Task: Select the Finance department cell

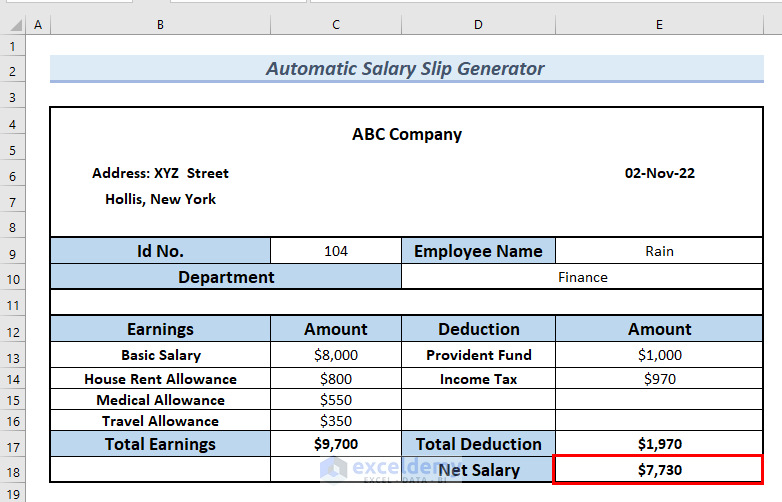Action: (x=582, y=277)
